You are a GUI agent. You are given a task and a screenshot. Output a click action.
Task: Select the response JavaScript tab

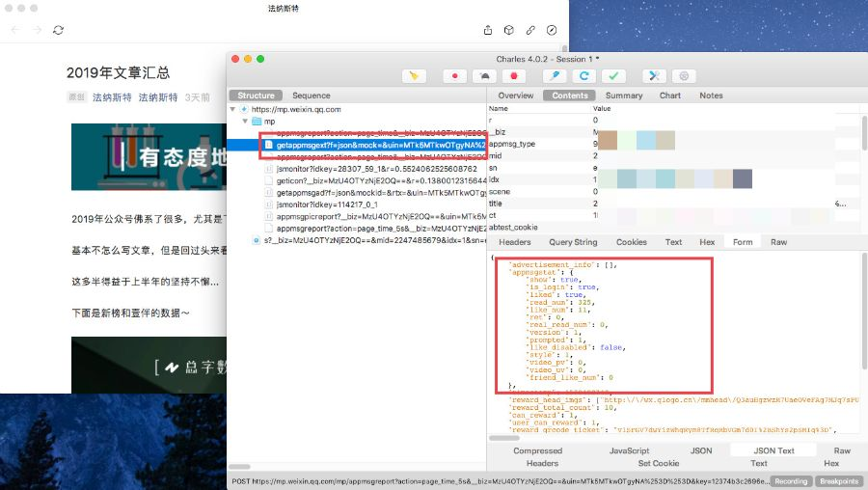[x=629, y=450]
